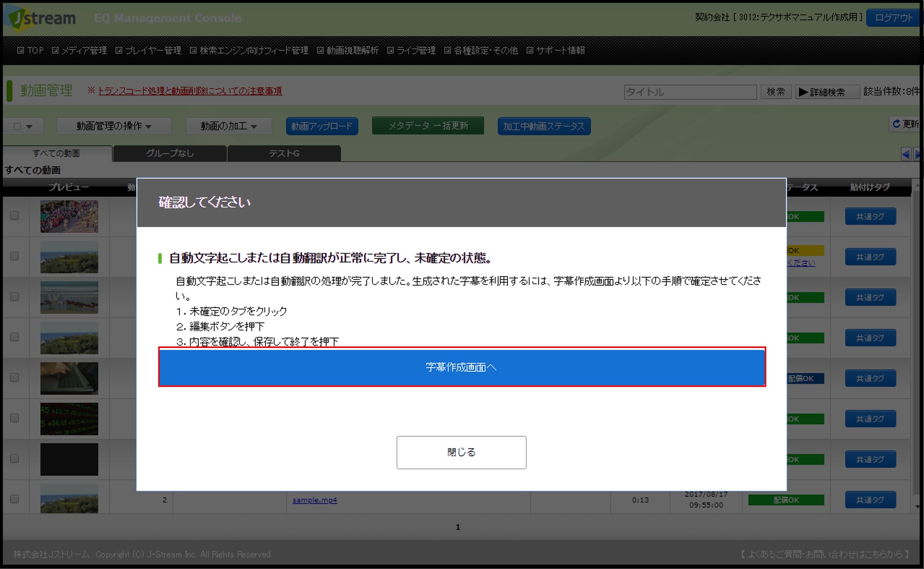Open the 各種設定・その他 menu
This screenshot has height=569, width=924.
pyautogui.click(x=481, y=50)
